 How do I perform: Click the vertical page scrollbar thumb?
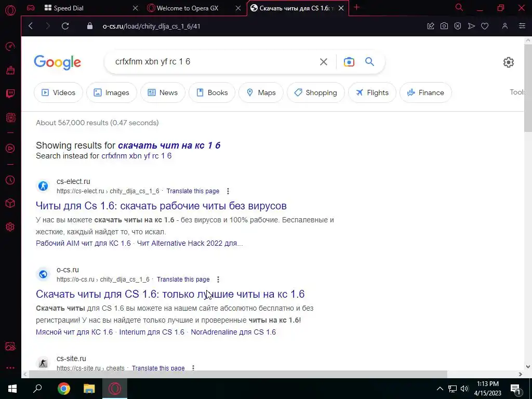click(x=528, y=87)
